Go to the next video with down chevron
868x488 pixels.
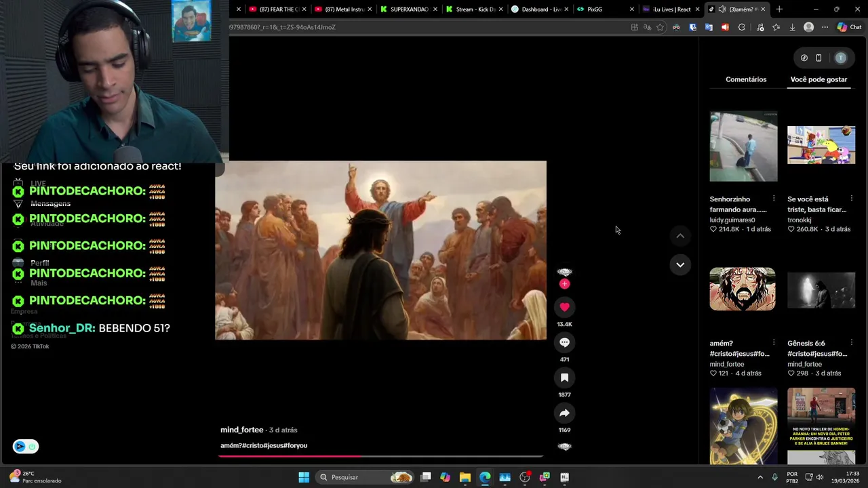[680, 264]
